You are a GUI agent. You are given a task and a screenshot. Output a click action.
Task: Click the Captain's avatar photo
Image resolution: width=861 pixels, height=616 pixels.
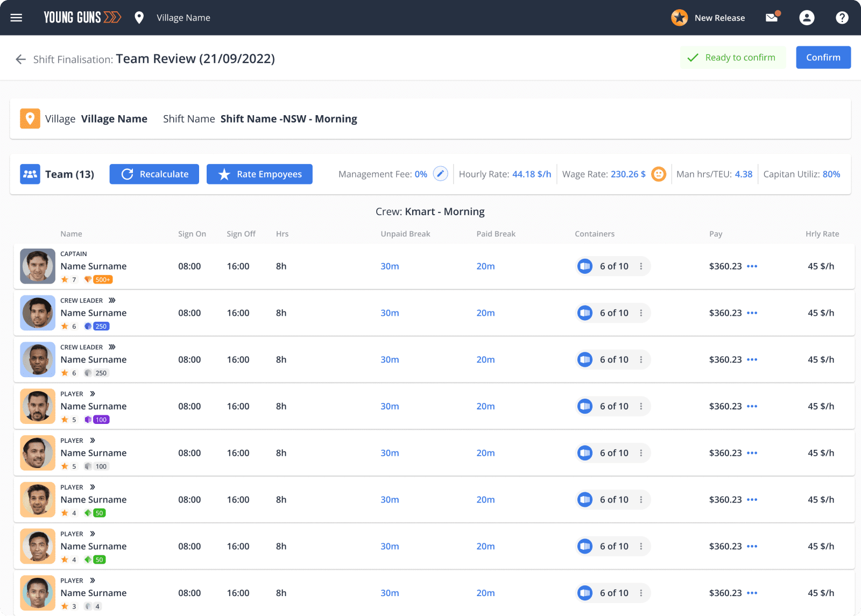(x=38, y=266)
